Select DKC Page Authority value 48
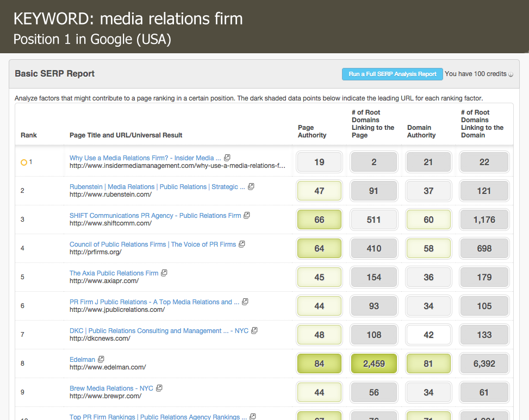Image resolution: width=529 pixels, height=420 pixels. pos(319,335)
